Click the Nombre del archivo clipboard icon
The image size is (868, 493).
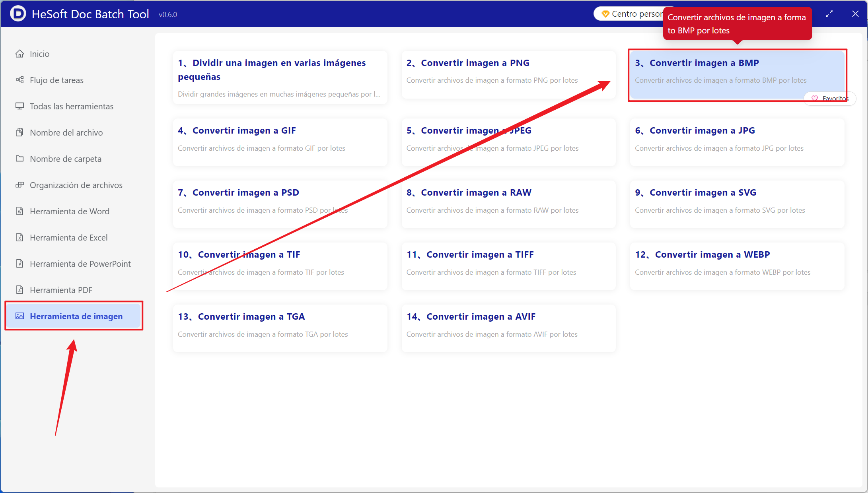coord(19,132)
